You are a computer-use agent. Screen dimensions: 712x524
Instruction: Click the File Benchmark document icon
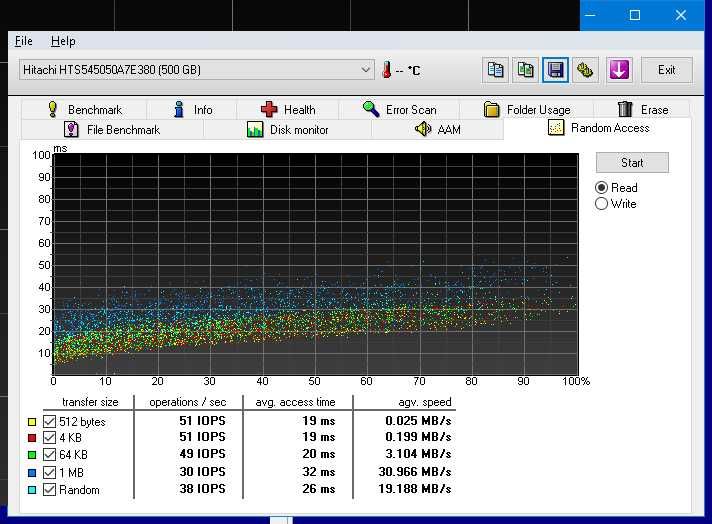click(x=71, y=129)
